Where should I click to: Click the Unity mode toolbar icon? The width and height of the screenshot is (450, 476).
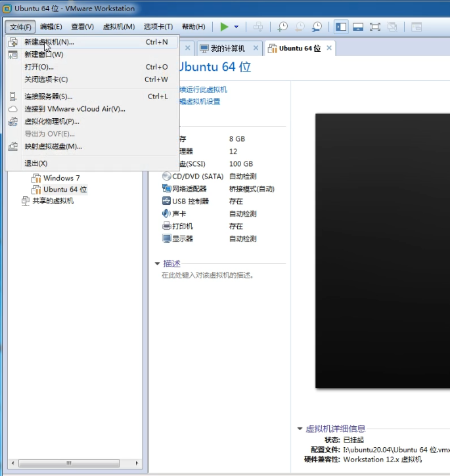pos(392,27)
